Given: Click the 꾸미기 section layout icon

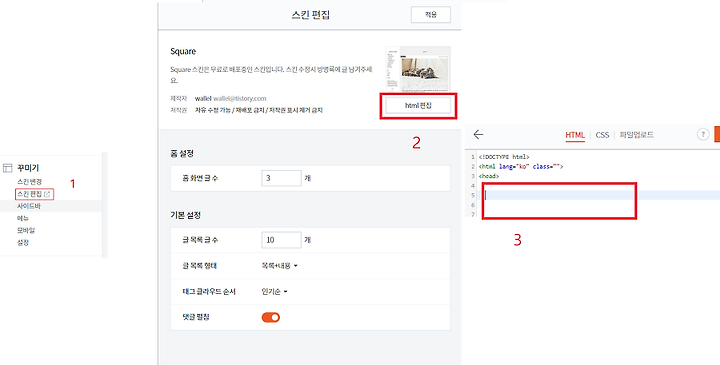Looking at the screenshot, I should (x=7, y=168).
